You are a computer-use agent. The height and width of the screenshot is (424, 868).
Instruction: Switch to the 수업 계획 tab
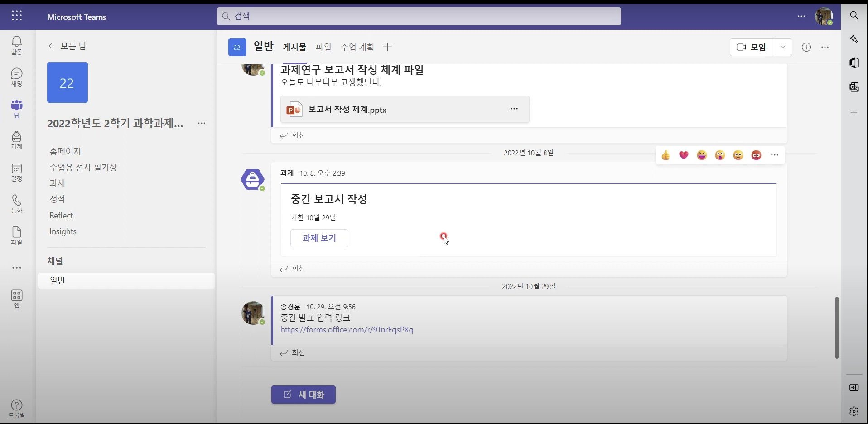(357, 47)
